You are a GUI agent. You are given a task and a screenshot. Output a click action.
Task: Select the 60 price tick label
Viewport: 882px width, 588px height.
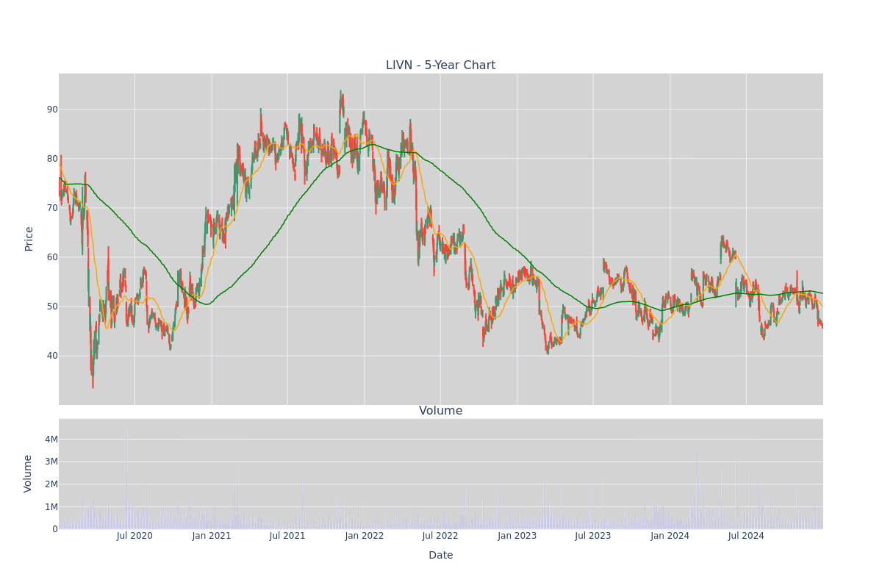coord(52,257)
